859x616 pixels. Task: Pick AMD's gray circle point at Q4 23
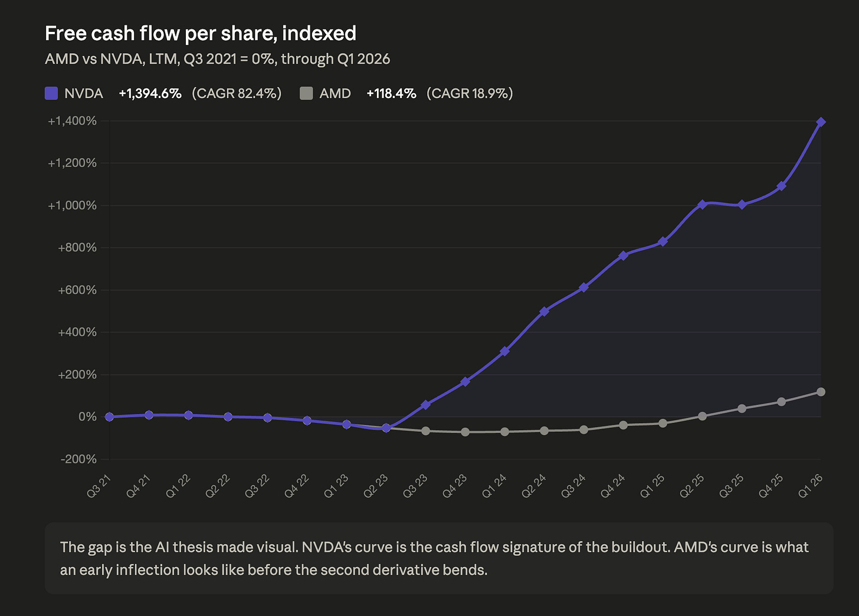465,432
